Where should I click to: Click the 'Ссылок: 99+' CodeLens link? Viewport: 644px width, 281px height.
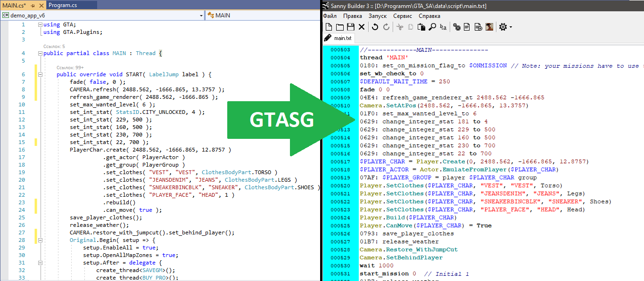pyautogui.click(x=70, y=68)
